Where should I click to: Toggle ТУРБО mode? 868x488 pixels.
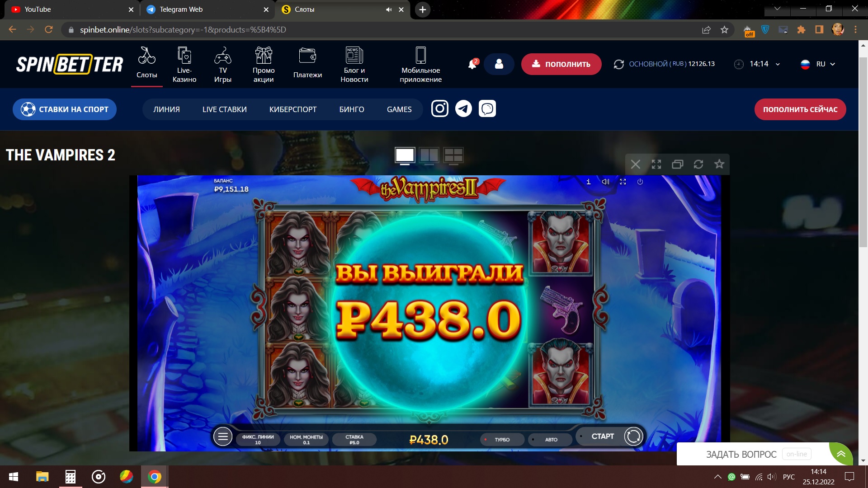tap(502, 439)
